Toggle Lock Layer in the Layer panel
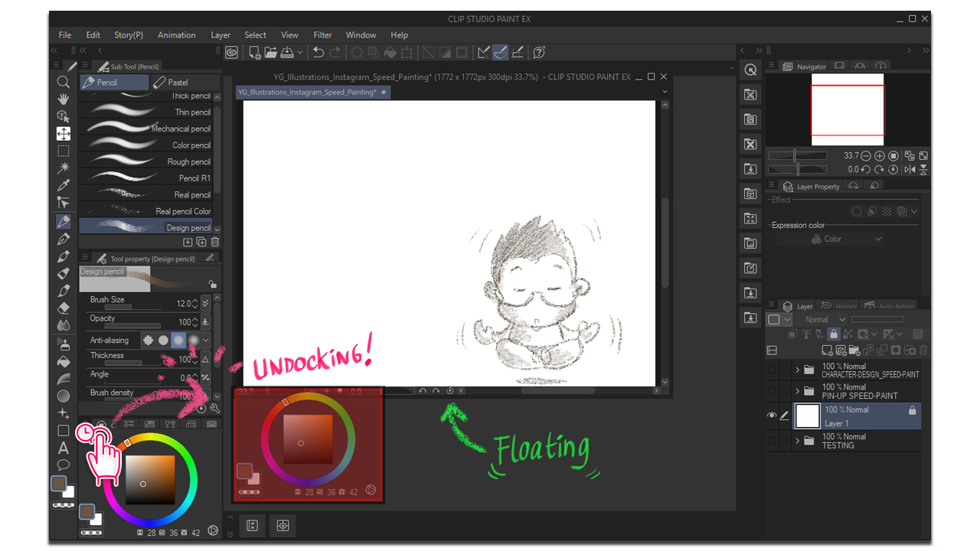Viewport: 980px width, 551px height. pos(833,334)
